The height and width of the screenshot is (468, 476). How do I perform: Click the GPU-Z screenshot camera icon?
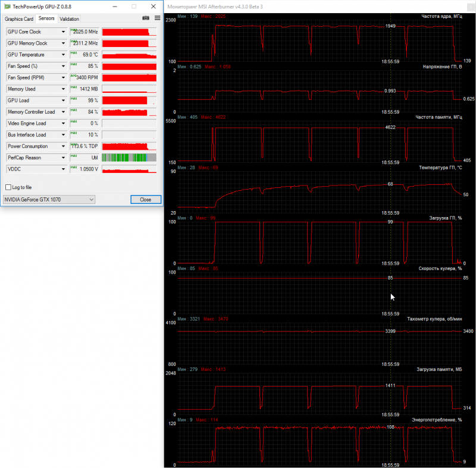click(146, 18)
